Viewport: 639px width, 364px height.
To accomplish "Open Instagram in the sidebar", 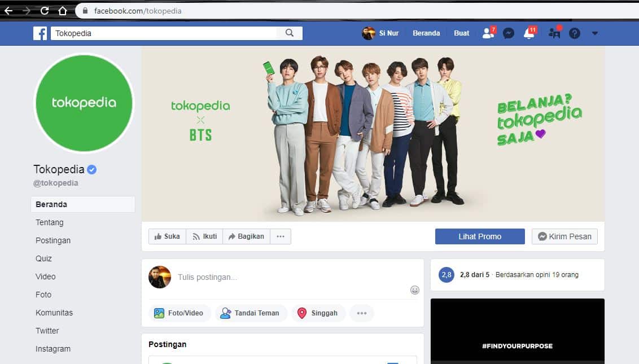I will (x=53, y=349).
